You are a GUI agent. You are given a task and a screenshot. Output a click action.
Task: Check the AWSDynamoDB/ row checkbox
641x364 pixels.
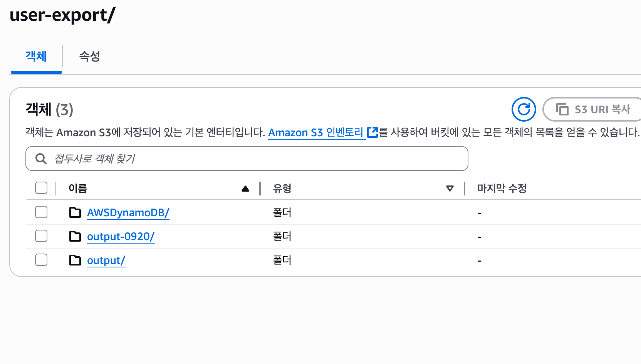click(41, 212)
